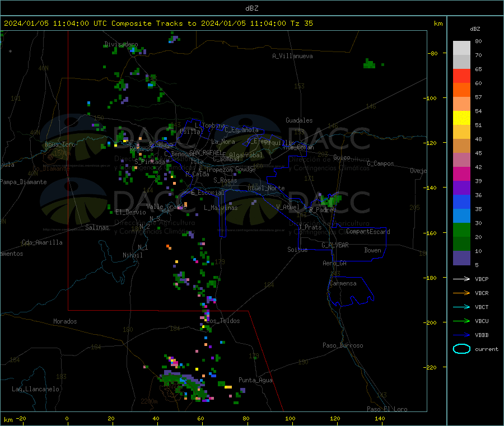Click the Atuel_Norte map label
This screenshot has width=504, height=426.
pyautogui.click(x=266, y=188)
